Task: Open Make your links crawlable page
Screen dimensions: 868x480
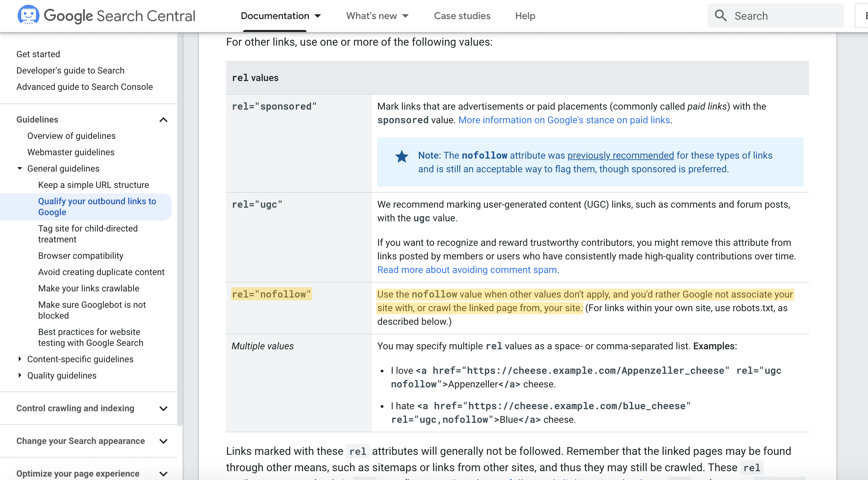Action: click(x=89, y=288)
